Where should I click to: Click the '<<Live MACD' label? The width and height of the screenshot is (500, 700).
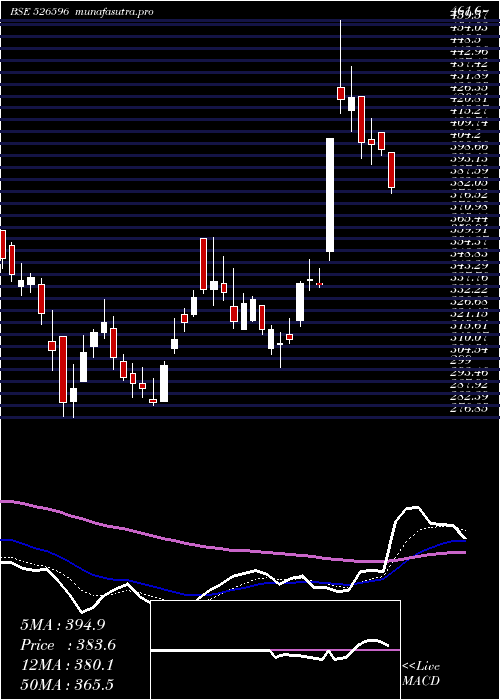point(421,673)
